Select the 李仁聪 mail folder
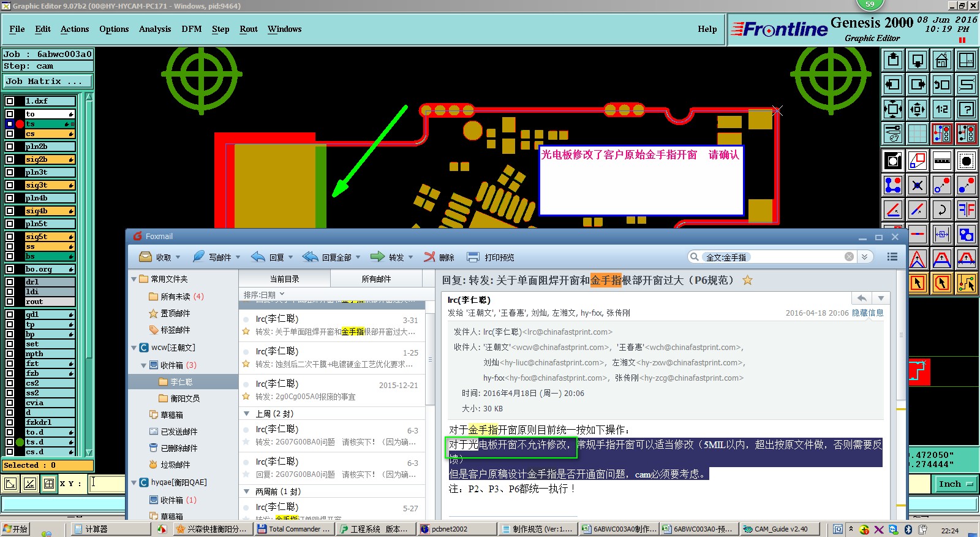The image size is (980, 537). click(x=183, y=382)
